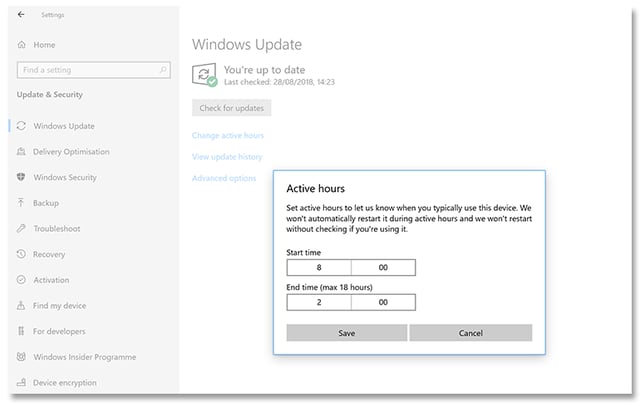Click the Windows Update sync icon in the sidebar

pyautogui.click(x=21, y=126)
